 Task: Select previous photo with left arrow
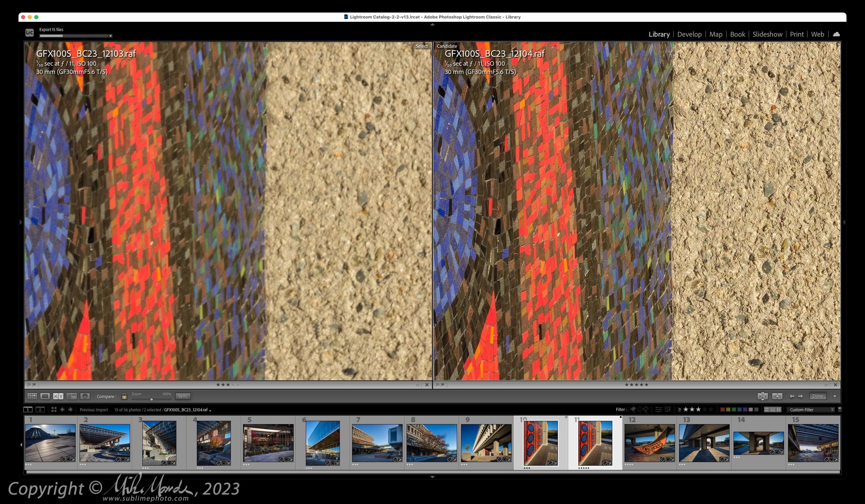pyautogui.click(x=792, y=396)
